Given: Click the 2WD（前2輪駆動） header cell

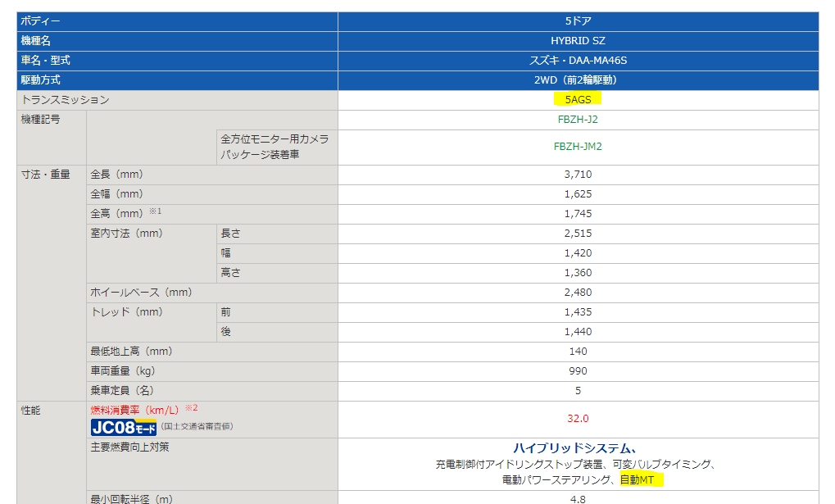Looking at the screenshot, I should click(x=578, y=80).
